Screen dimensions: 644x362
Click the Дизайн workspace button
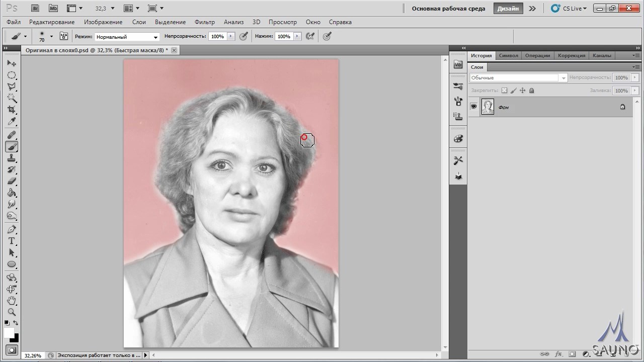pyautogui.click(x=508, y=9)
